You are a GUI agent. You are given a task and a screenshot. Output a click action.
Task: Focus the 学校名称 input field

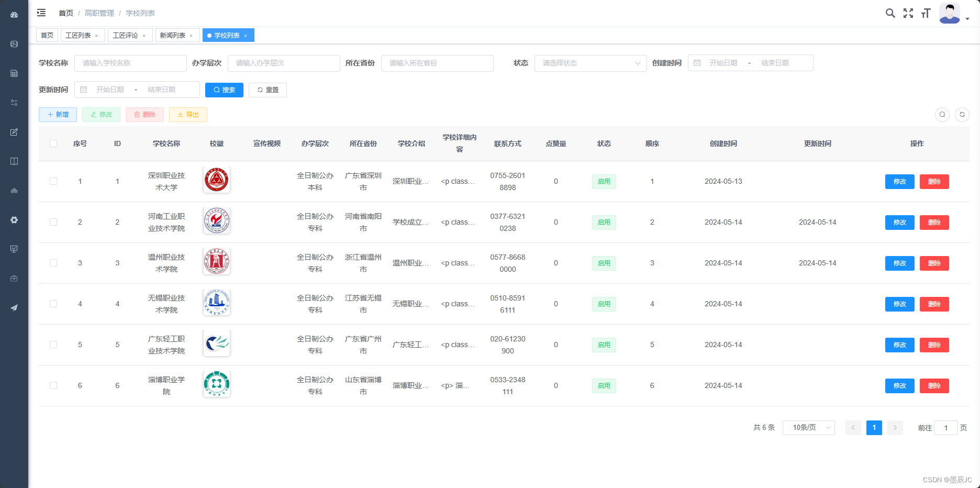(x=130, y=63)
